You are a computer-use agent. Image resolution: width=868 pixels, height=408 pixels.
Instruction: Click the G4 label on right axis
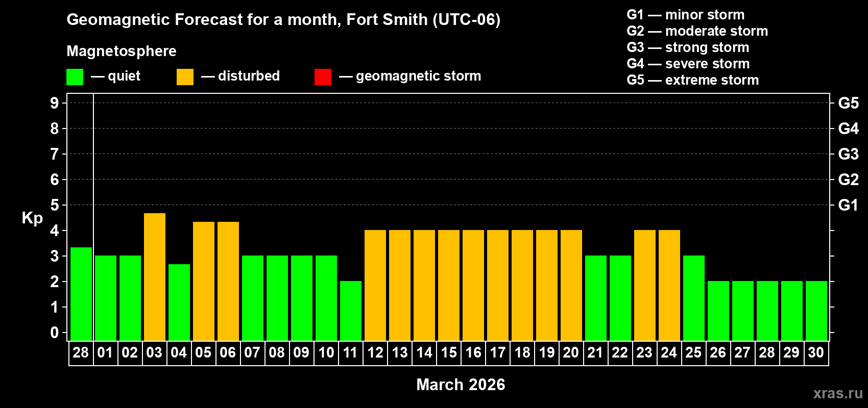point(849,129)
